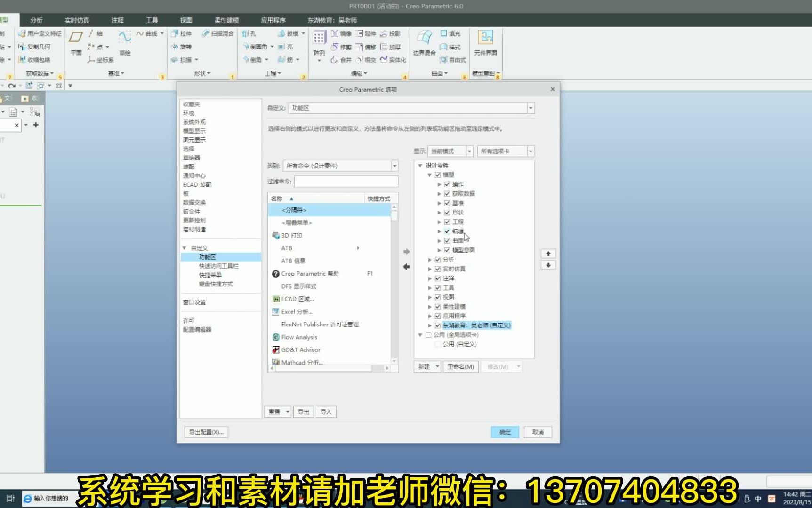812x508 pixels.
Task: Click the 拉伸 (Extrude) tool
Action: click(182, 33)
